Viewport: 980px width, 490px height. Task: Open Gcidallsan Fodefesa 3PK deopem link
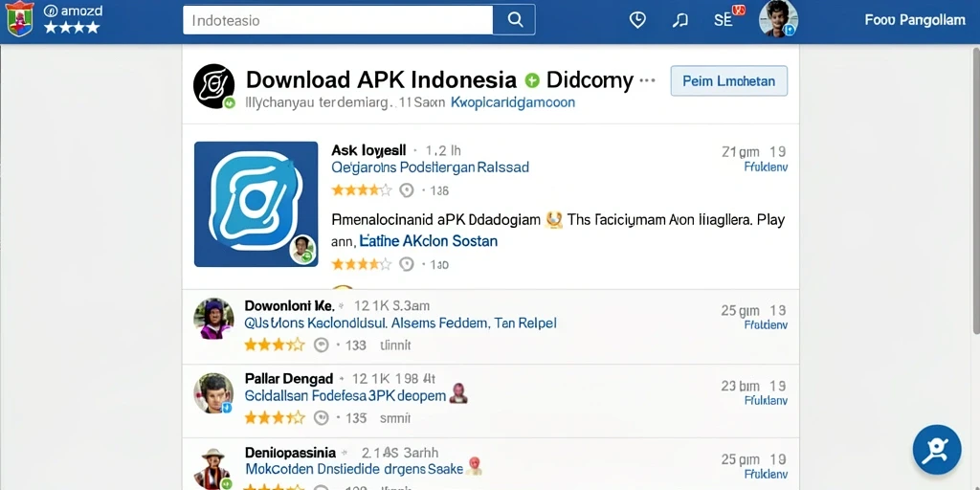(x=345, y=396)
